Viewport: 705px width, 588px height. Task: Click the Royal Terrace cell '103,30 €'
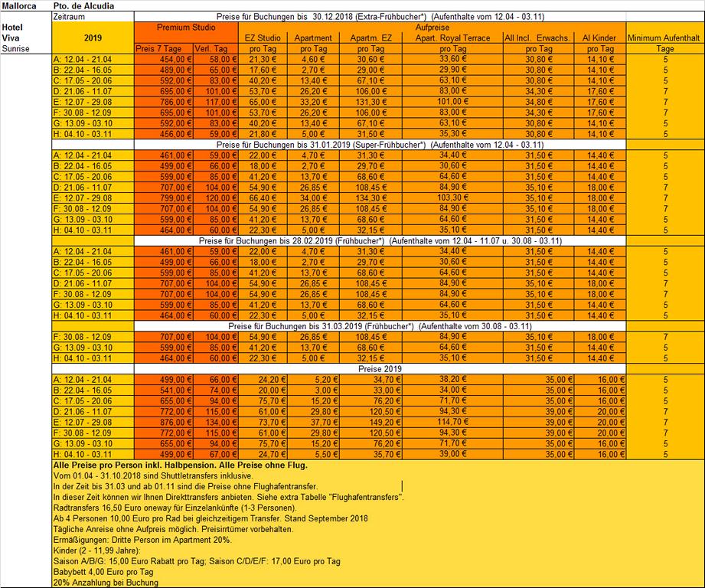tap(452, 198)
